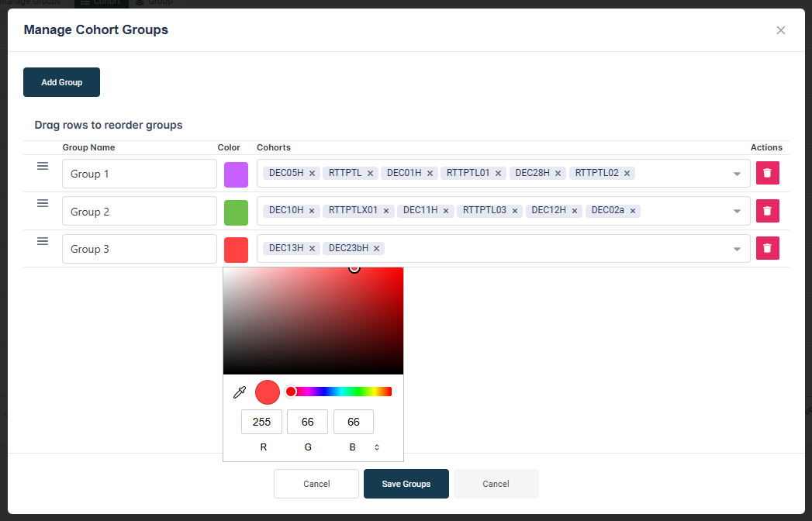Click the layers icon on the Group tab
Screen dimensions: 812x521
[x=138, y=2]
